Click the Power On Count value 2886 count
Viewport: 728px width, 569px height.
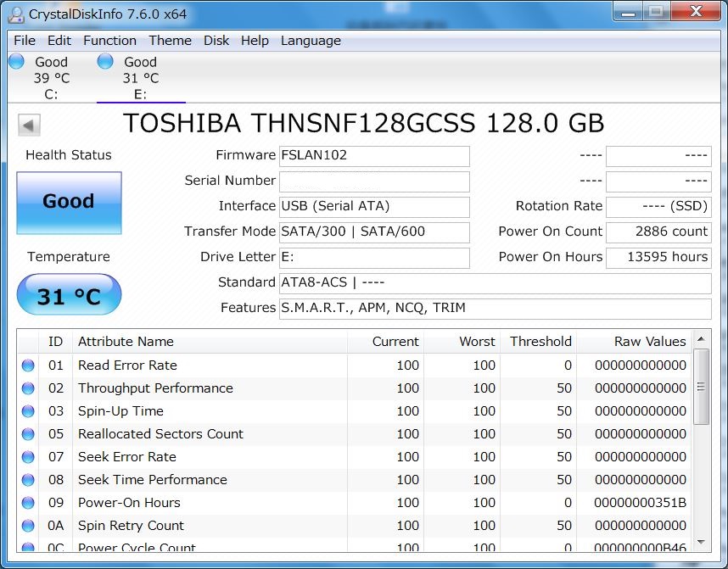[658, 232]
